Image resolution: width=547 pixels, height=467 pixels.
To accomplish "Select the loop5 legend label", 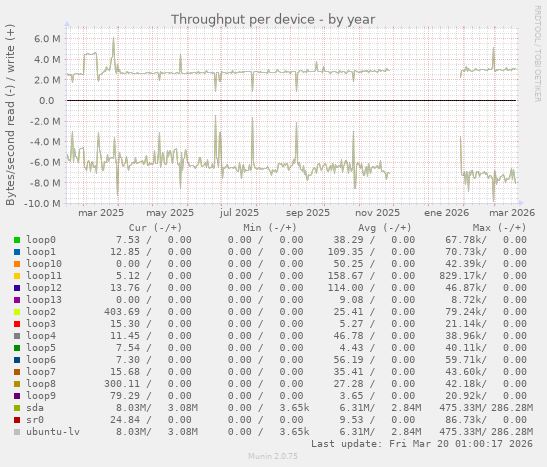I will click(x=41, y=348).
